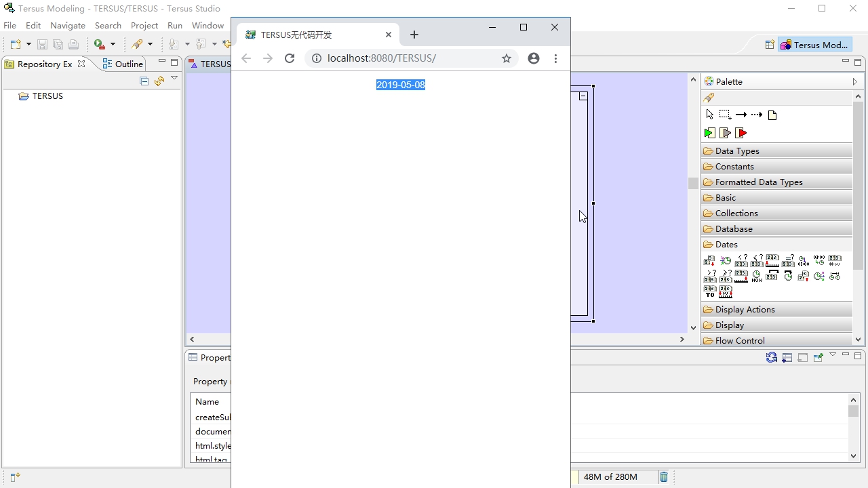Select the green Trigger slot tool
The width and height of the screenshot is (868, 488).
[709, 133]
